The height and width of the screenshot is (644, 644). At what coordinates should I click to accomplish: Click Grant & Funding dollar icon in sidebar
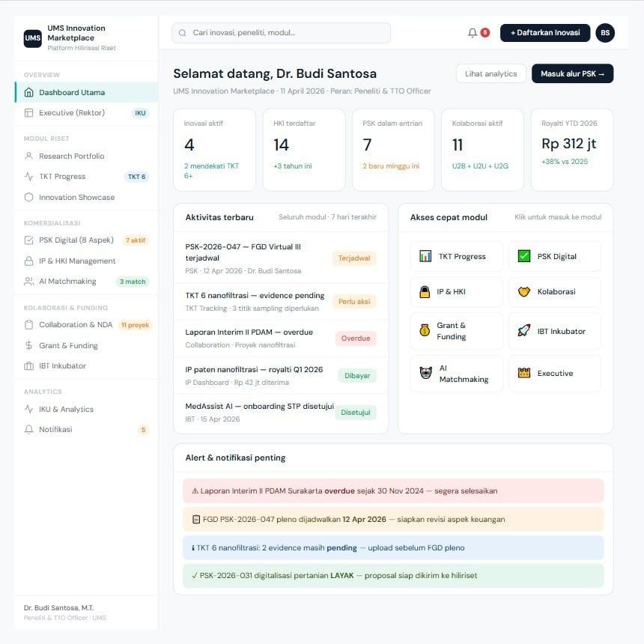tap(28, 345)
